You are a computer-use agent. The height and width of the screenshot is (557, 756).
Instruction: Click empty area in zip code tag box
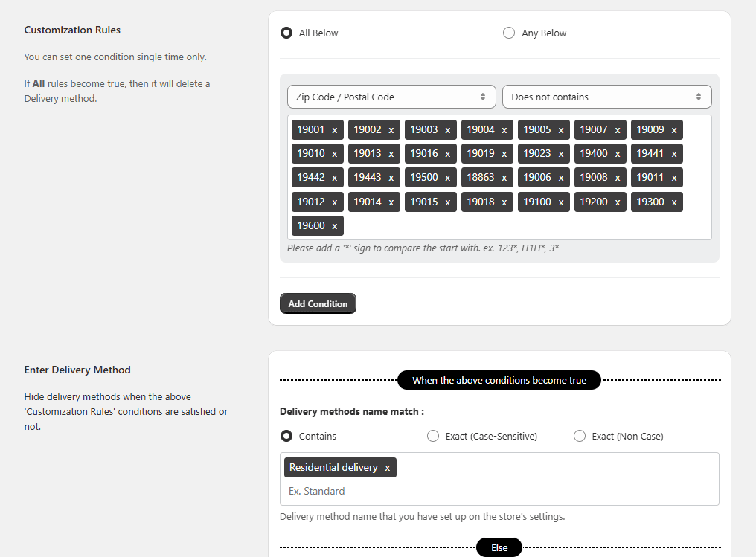(x=521, y=225)
